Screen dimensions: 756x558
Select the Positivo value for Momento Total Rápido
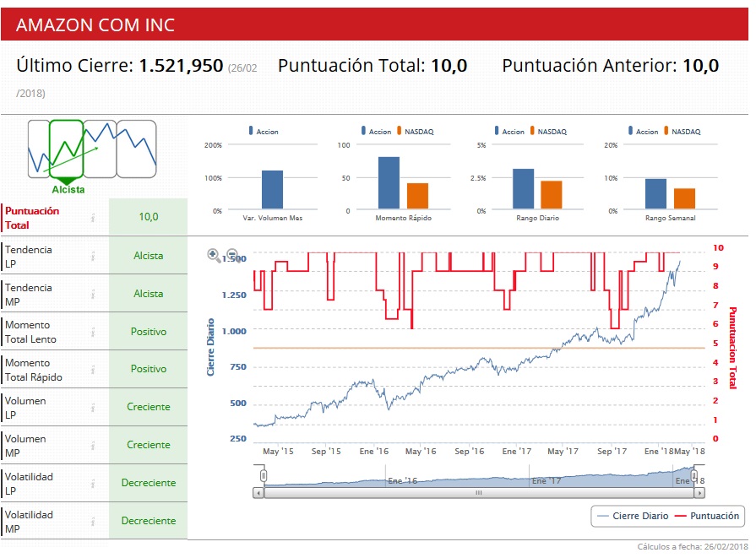[x=149, y=369]
